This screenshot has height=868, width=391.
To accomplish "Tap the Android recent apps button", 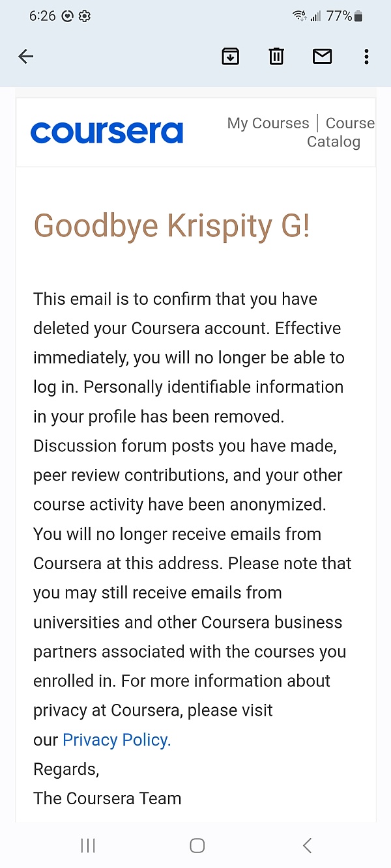I will 88,845.
